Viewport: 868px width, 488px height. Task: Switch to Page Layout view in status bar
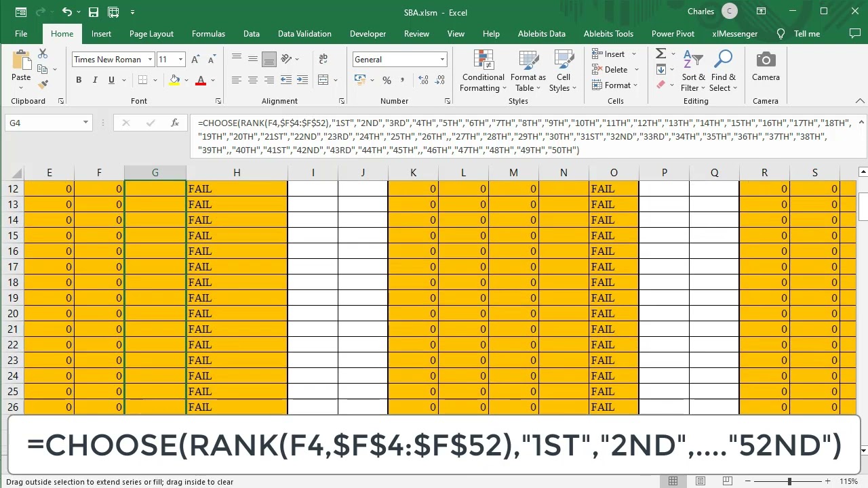pos(700,481)
